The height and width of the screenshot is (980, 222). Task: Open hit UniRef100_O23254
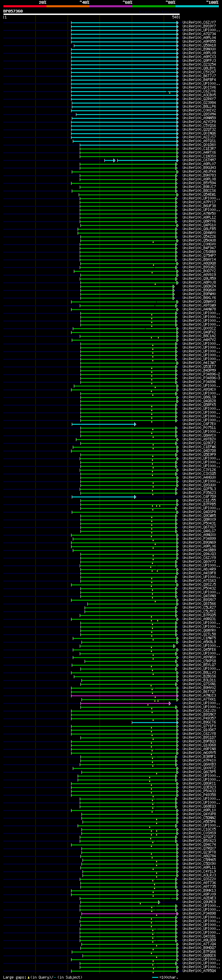click(x=199, y=64)
